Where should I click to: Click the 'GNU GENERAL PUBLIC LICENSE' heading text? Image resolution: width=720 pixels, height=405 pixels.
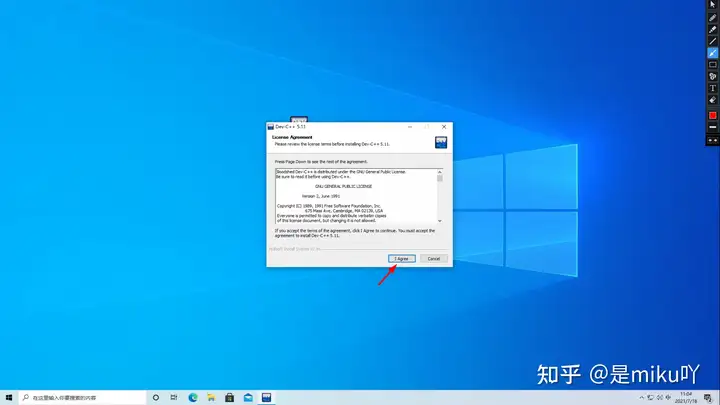(x=343, y=186)
